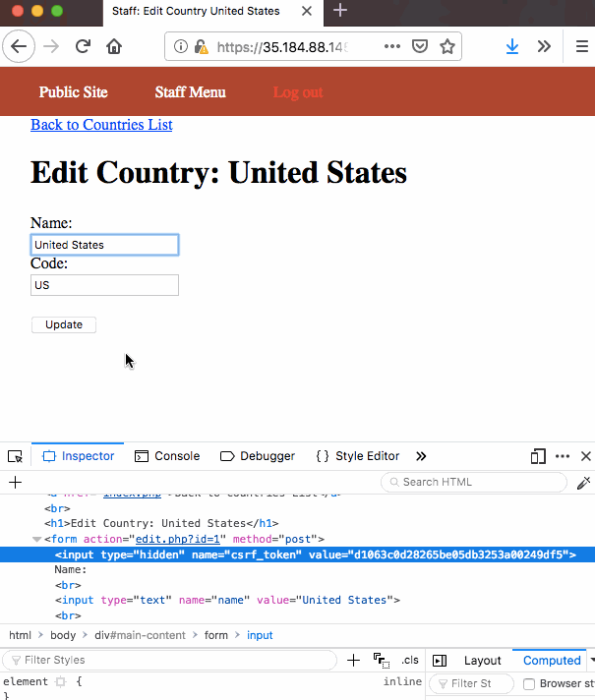This screenshot has height=700, width=595.
Task: Select the h1 Edit Country node
Action: [x=161, y=523]
